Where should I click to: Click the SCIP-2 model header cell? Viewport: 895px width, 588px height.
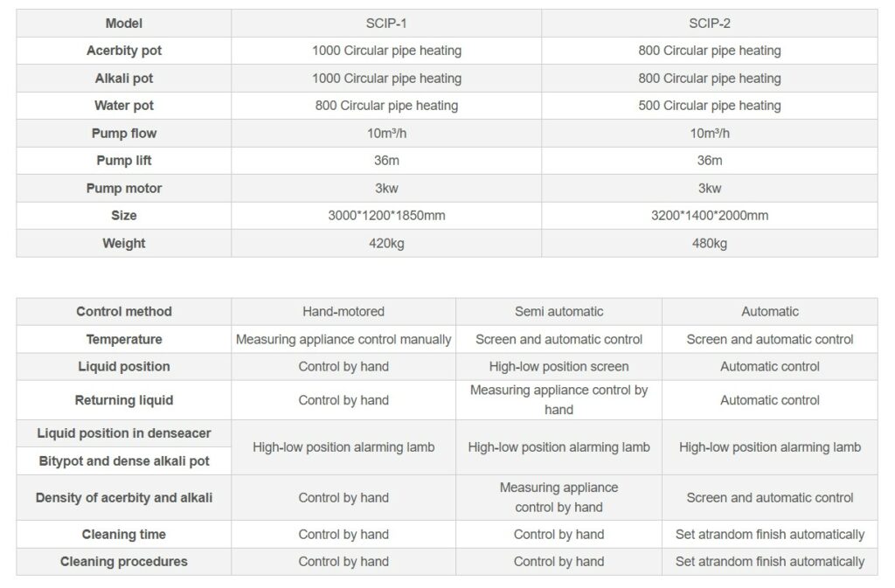pos(710,24)
